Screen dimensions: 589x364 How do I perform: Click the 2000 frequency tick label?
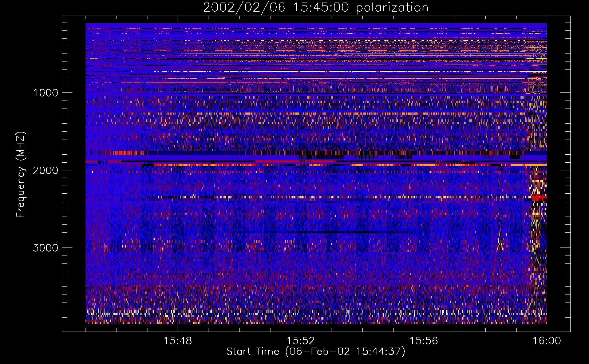pyautogui.click(x=46, y=170)
